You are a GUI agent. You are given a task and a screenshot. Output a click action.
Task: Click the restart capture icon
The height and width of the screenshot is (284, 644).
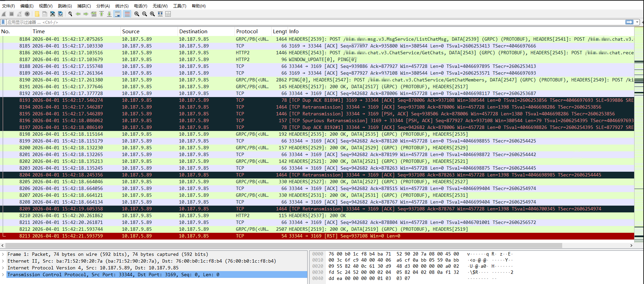coord(19,14)
